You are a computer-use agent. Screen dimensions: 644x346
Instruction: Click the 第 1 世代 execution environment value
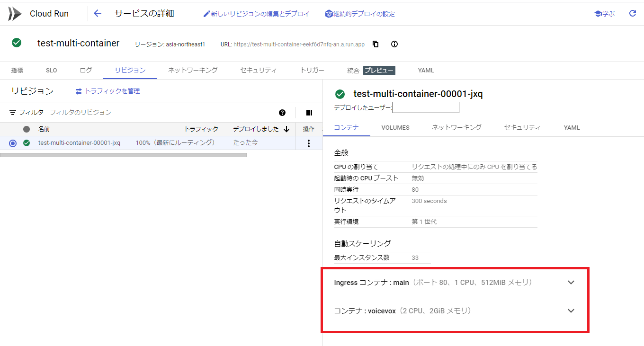pyautogui.click(x=424, y=222)
